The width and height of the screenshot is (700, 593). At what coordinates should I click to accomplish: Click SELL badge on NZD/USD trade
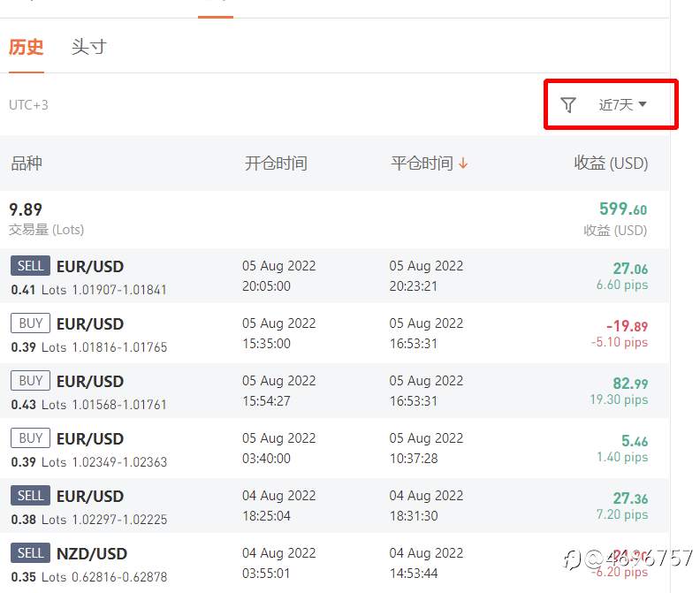click(x=30, y=553)
